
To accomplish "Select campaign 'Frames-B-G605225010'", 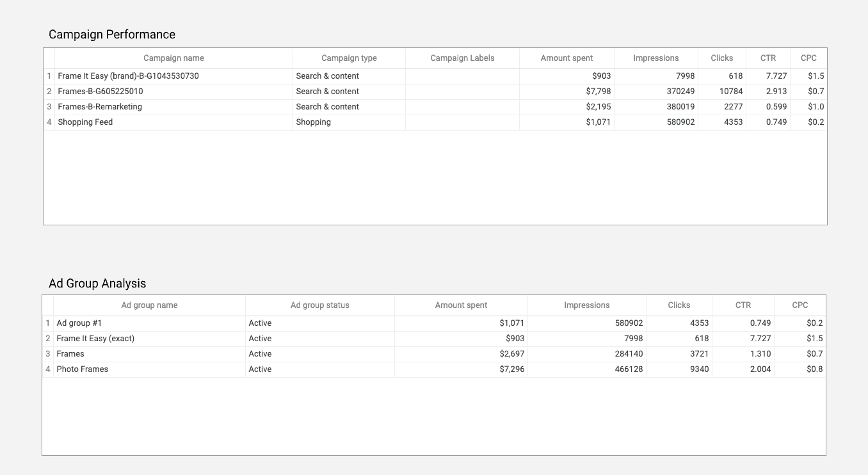I will 100,92.
